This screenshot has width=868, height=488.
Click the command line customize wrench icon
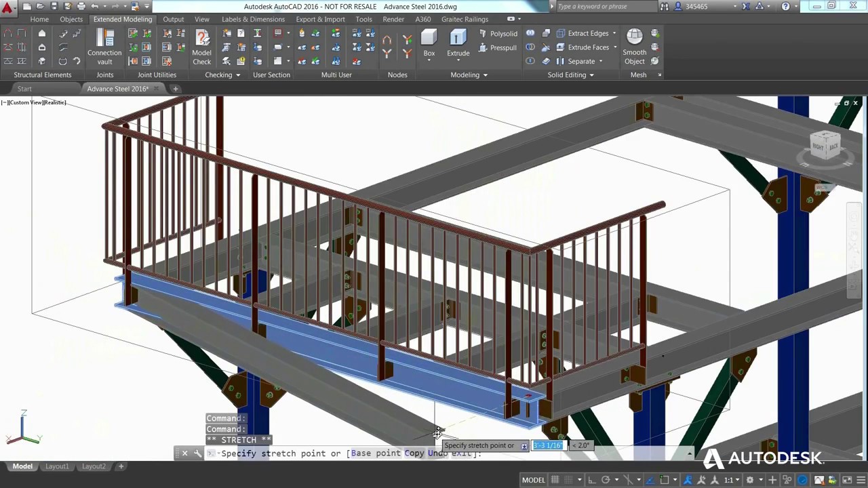click(x=197, y=453)
